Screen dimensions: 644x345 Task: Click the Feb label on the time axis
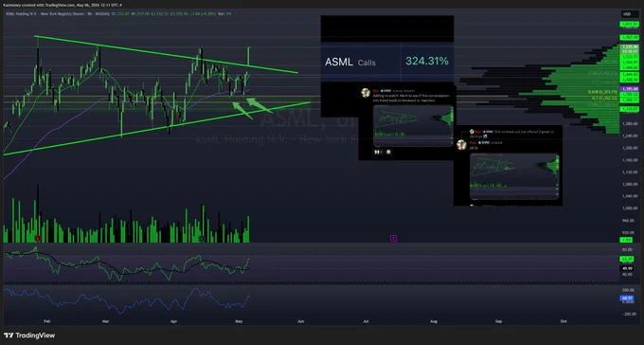click(x=46, y=321)
